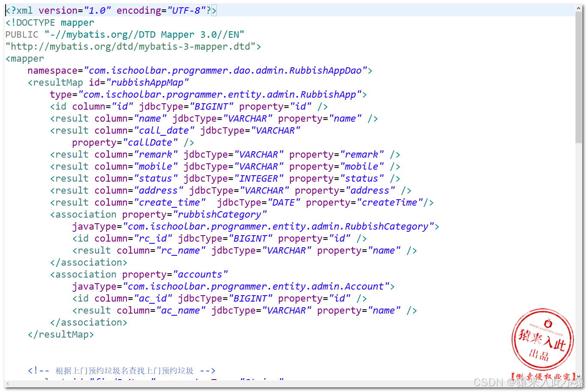Click jdbcType "BIGINT" on the column="id" line
The width and height of the screenshot is (587, 392).
tap(212, 106)
